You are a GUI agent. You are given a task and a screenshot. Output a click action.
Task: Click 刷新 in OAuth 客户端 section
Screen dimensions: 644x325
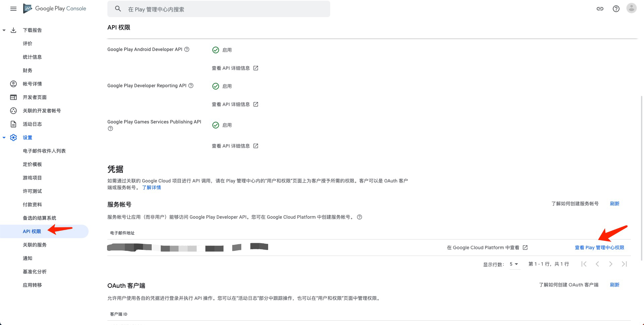click(x=614, y=285)
